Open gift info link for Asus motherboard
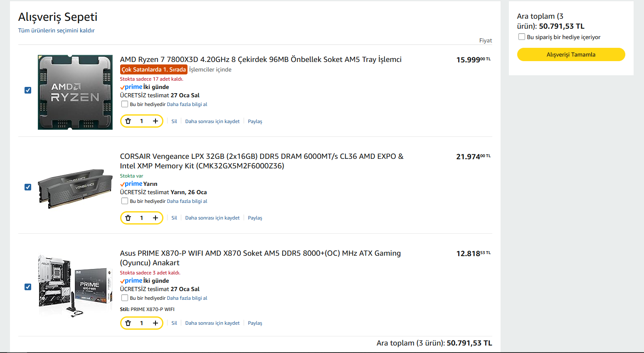The width and height of the screenshot is (644, 353). (187, 298)
